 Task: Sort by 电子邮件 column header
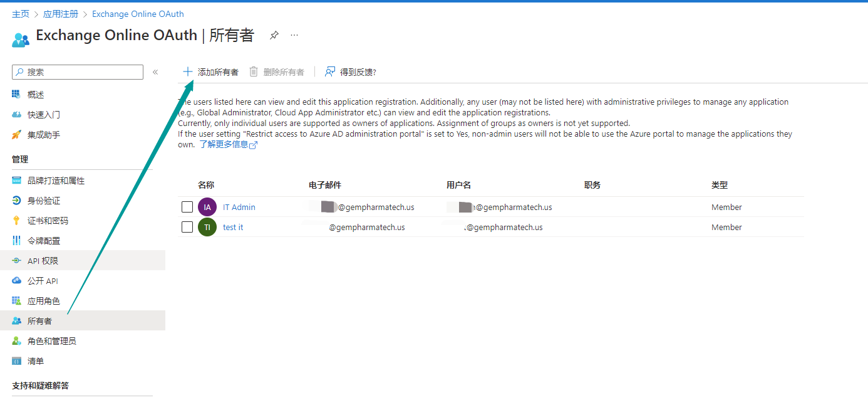pyautogui.click(x=325, y=185)
